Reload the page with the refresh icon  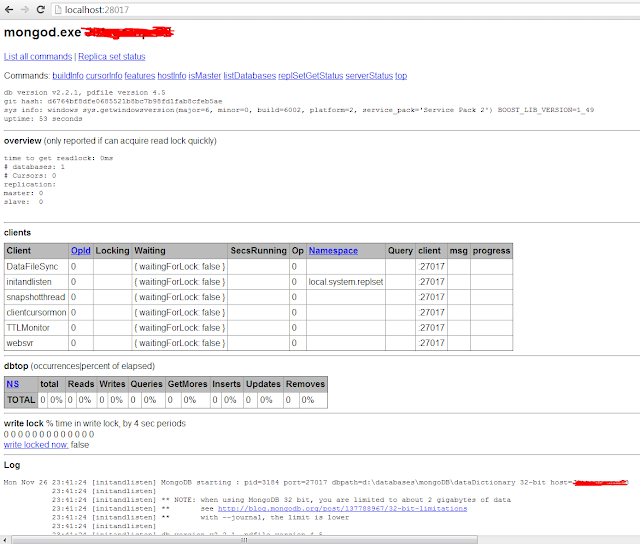point(41,9)
